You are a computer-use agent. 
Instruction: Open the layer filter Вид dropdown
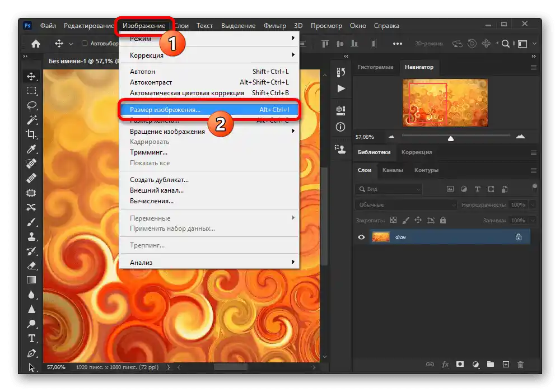(x=389, y=189)
